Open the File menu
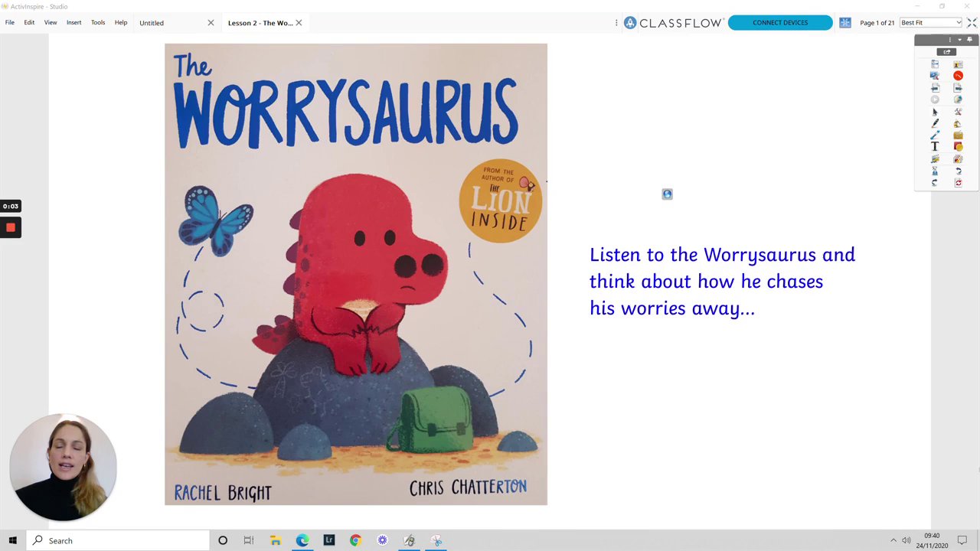This screenshot has height=551, width=980. (10, 22)
